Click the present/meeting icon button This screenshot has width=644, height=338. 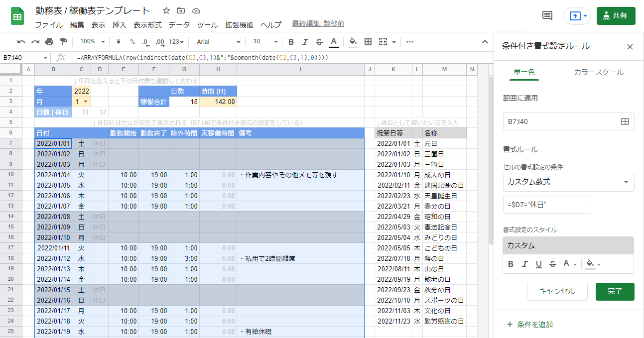click(574, 16)
